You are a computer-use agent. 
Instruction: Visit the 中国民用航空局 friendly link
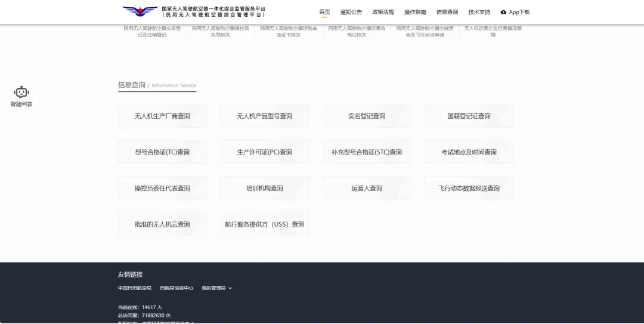coord(135,288)
